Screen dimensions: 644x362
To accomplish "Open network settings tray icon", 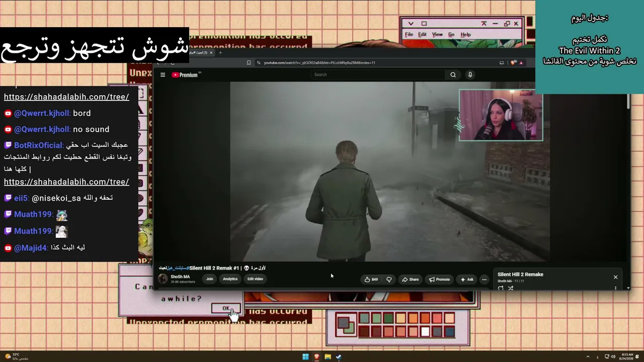I will coord(606,357).
